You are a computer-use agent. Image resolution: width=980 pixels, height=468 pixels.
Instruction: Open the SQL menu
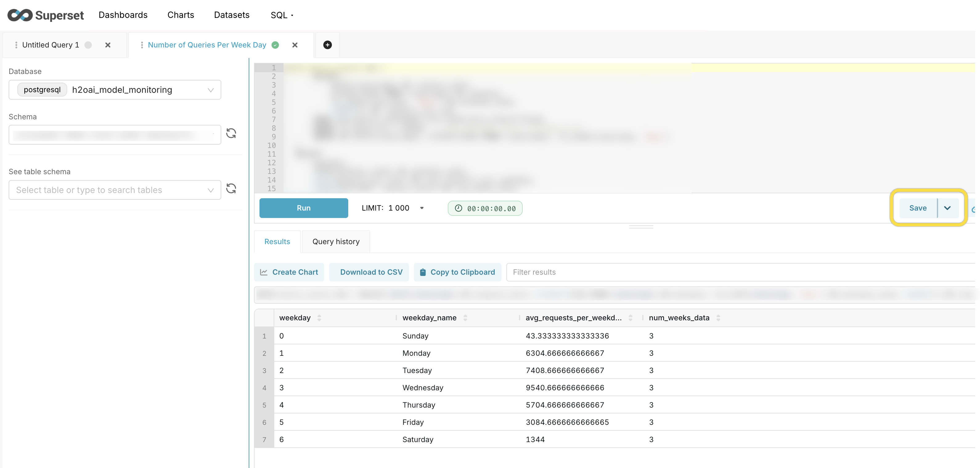coord(282,15)
